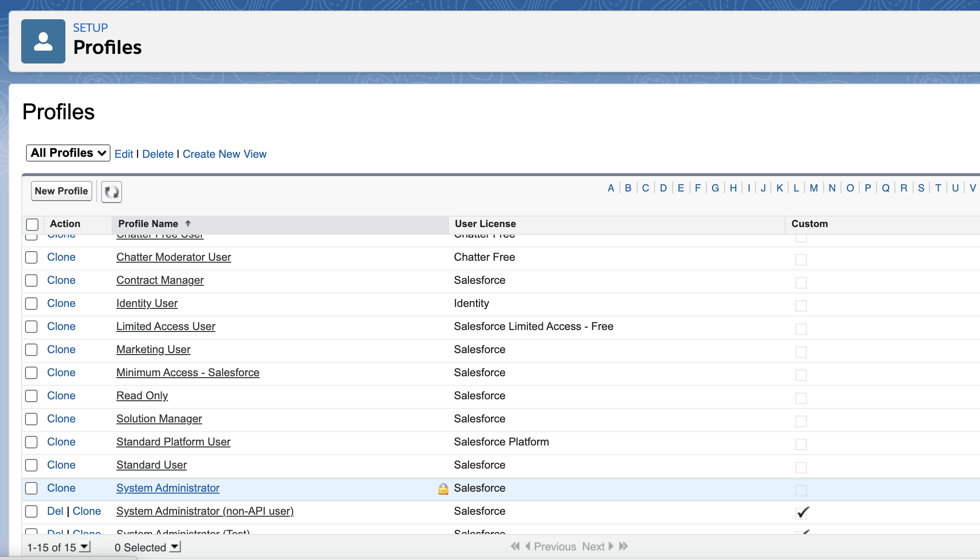Image resolution: width=980 pixels, height=560 pixels.
Task: Click the lock icon beside System Administrator
Action: (x=443, y=489)
